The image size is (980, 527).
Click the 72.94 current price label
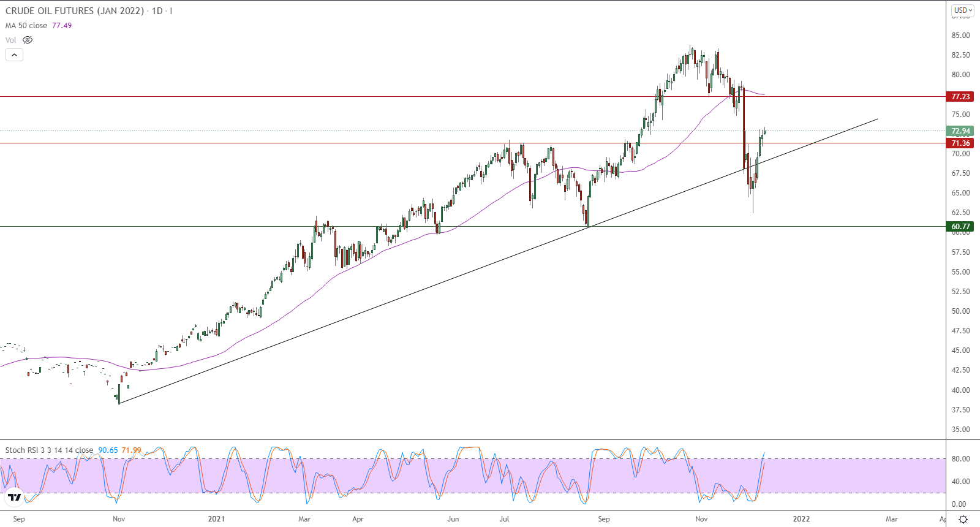pos(960,131)
